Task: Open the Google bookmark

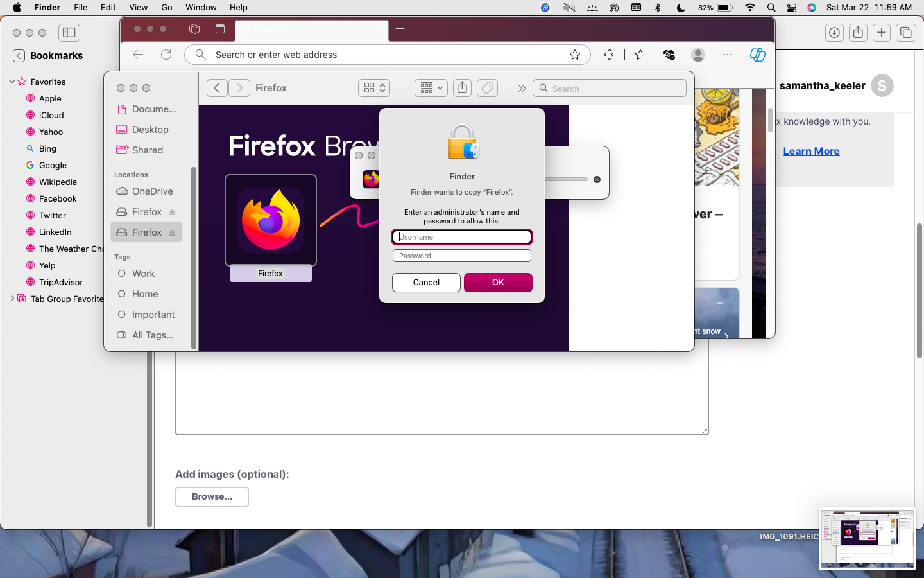Action: [53, 165]
